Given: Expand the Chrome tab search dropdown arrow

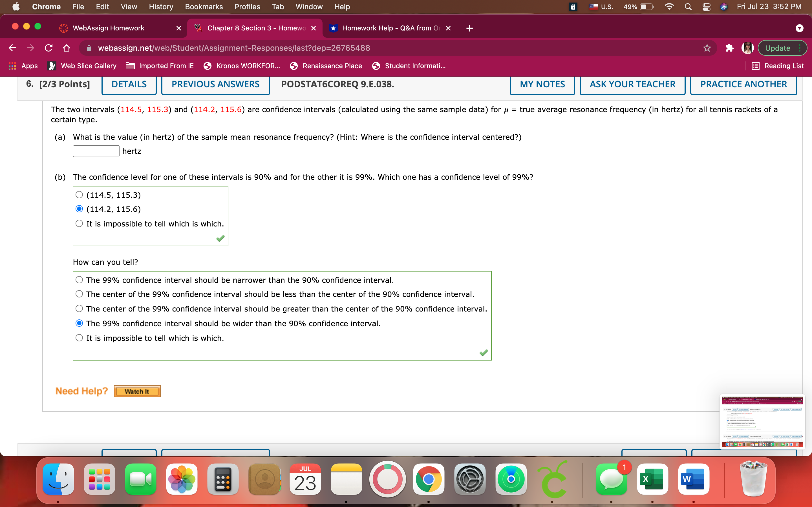Looking at the screenshot, I should click(x=799, y=28).
